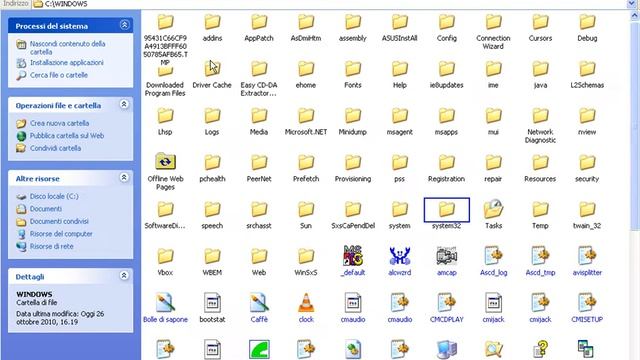Viewport: 640px width, 360px height.
Task: Open the Caffè bitmap image
Action: point(259,303)
